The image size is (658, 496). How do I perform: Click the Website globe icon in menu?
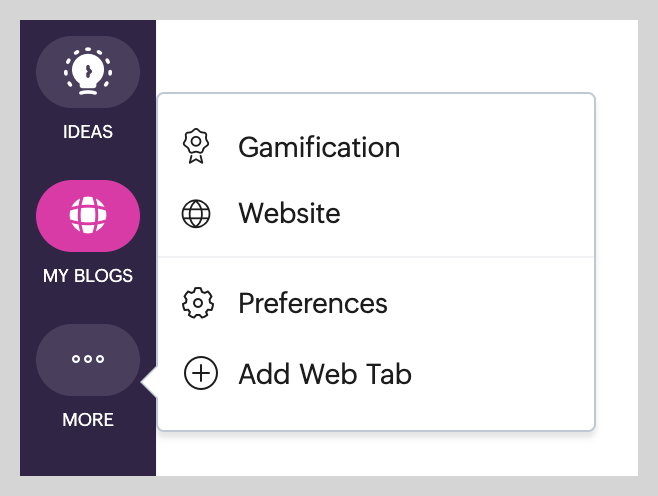pos(197,214)
